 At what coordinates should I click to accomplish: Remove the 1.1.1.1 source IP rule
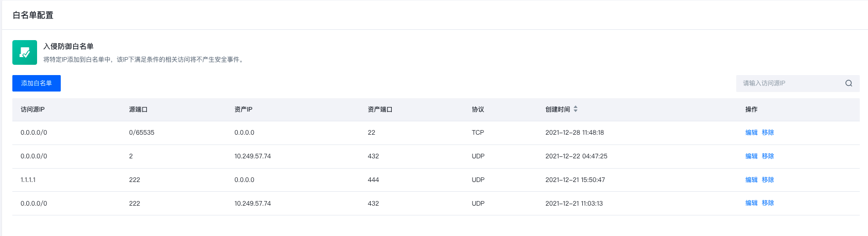tap(768, 180)
